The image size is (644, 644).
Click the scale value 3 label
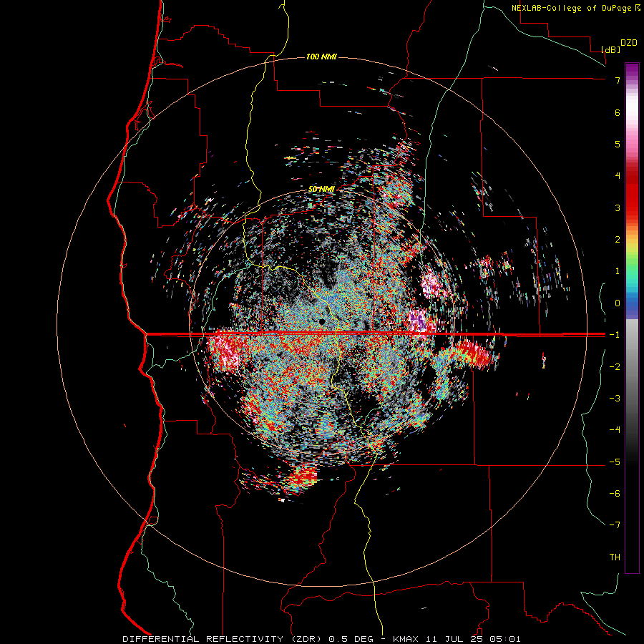tap(618, 208)
